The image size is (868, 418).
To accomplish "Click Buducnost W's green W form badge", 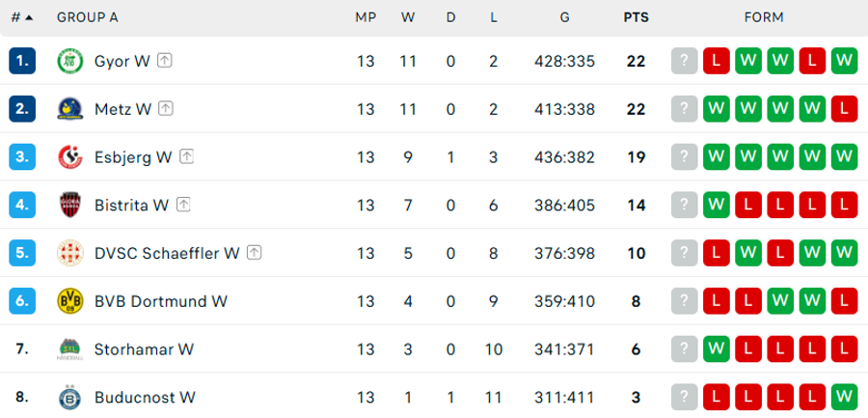I will click(x=844, y=398).
